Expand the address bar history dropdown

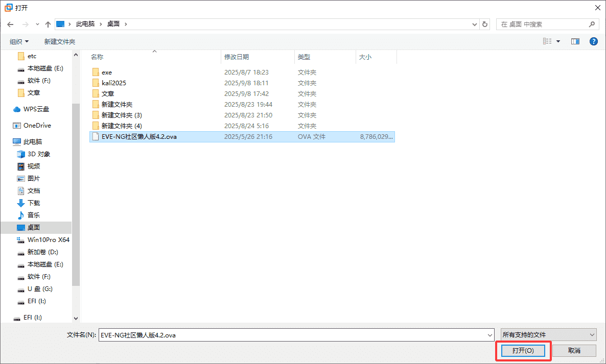pyautogui.click(x=475, y=24)
